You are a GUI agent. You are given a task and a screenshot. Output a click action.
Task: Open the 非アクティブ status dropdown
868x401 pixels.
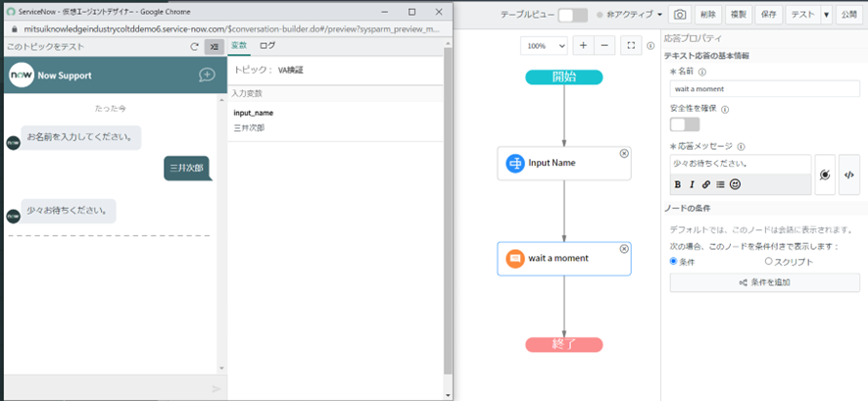coord(629,15)
